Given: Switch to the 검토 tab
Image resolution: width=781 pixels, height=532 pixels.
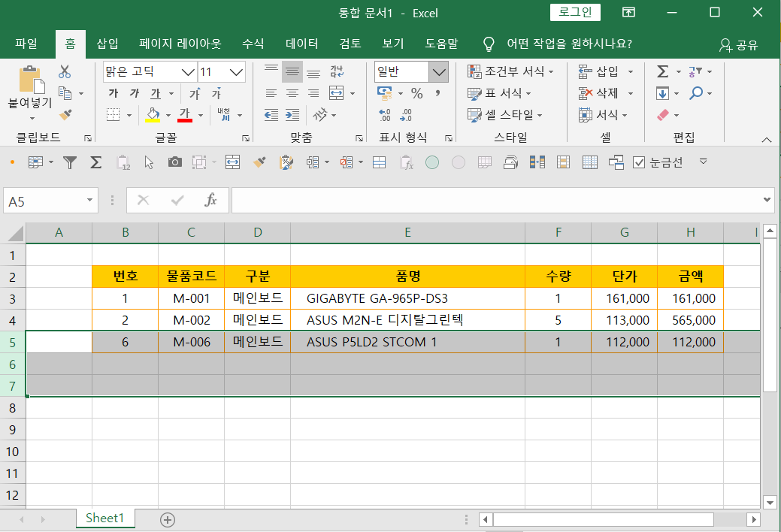Looking at the screenshot, I should click(x=350, y=44).
